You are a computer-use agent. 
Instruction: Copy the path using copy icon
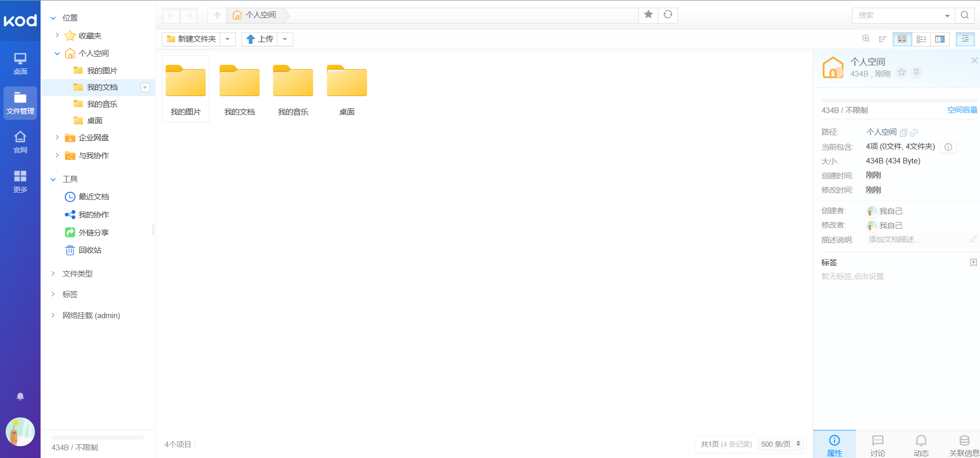pos(903,133)
